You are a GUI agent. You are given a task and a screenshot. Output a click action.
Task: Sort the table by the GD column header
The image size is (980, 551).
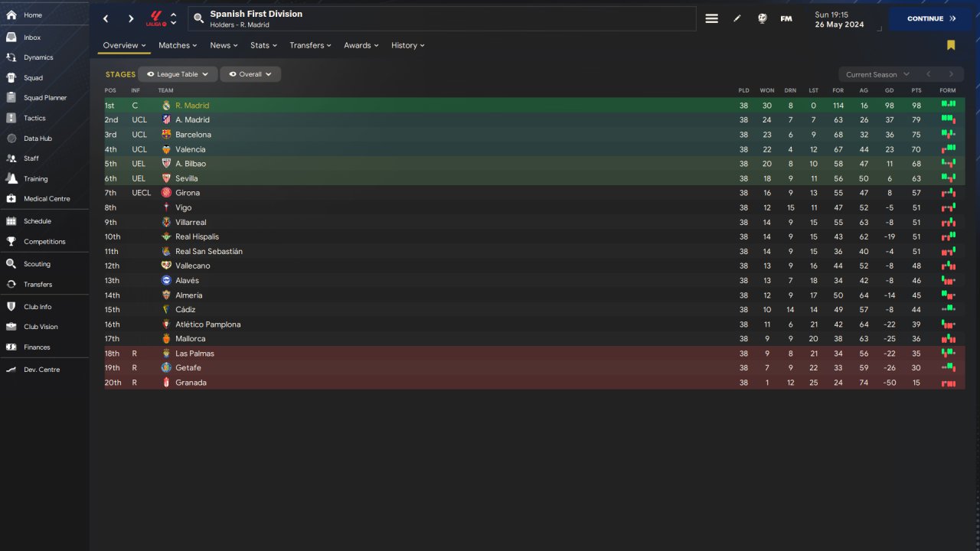(890, 91)
